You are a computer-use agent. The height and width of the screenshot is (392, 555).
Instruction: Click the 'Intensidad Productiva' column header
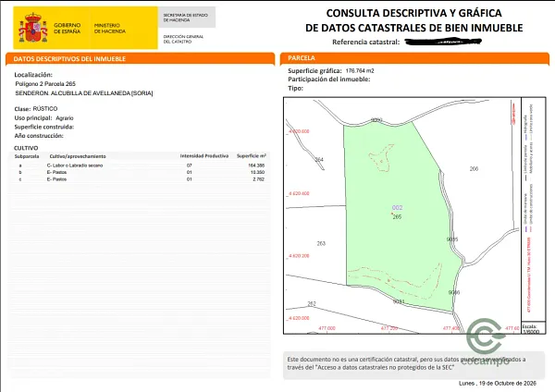[x=204, y=156]
